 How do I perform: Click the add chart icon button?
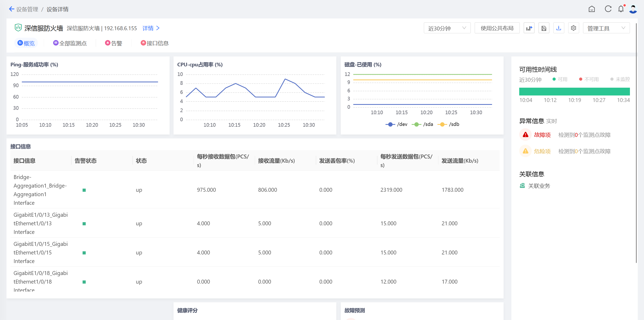pos(529,28)
